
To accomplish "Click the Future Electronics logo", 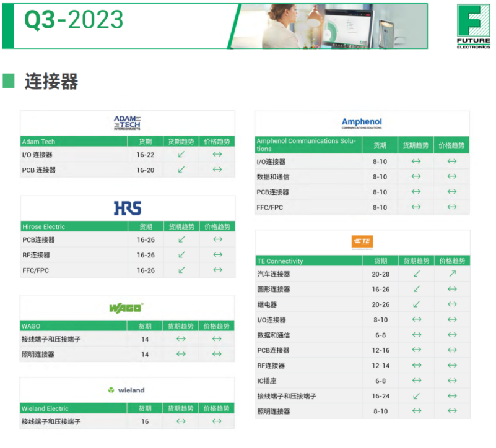I will [473, 26].
